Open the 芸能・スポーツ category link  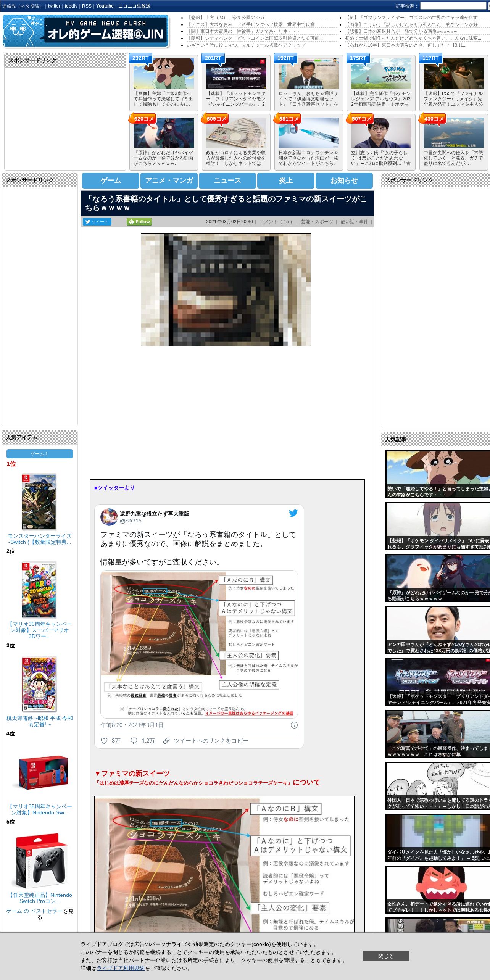(317, 222)
